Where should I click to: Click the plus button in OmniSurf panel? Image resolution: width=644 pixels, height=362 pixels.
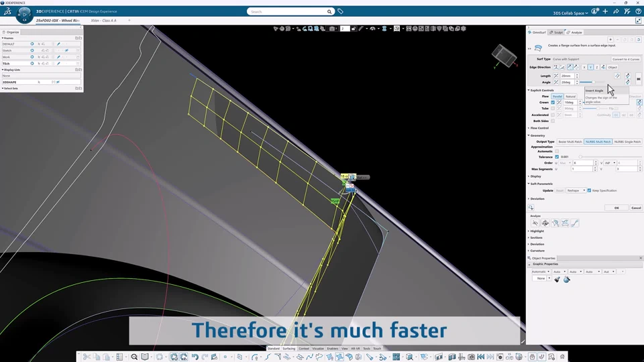610,40
